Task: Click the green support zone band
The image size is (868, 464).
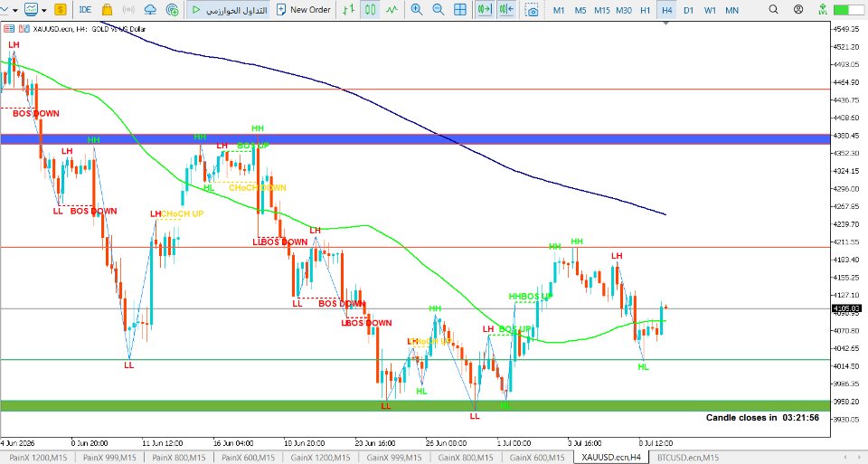Action: click(x=415, y=406)
